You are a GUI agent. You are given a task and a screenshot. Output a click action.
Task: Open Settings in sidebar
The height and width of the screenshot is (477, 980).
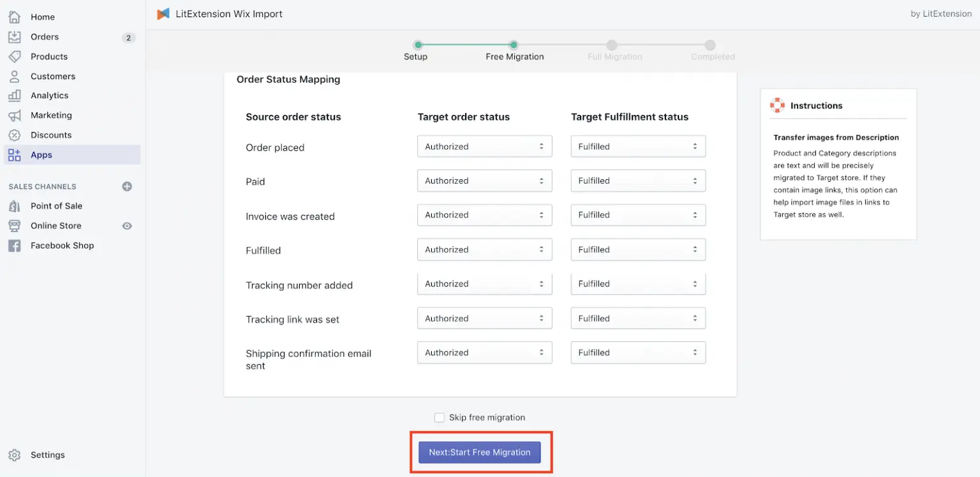click(48, 455)
